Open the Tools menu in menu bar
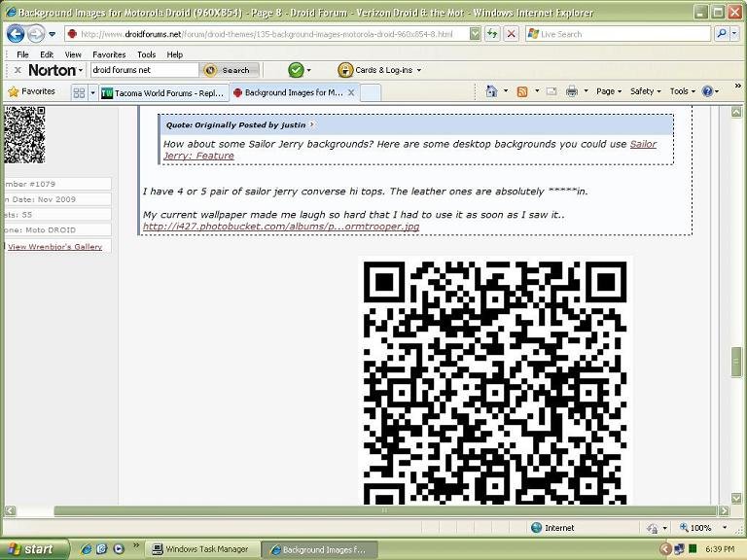Viewport: 747px width, 560px height. [146, 54]
